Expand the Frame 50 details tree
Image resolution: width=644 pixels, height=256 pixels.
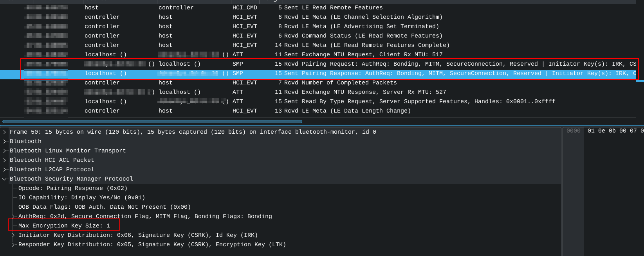click(x=5, y=132)
